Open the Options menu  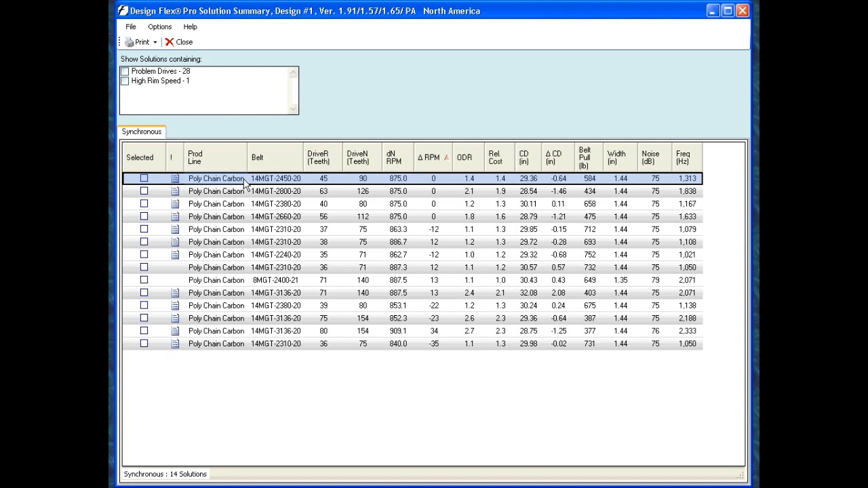pos(160,27)
